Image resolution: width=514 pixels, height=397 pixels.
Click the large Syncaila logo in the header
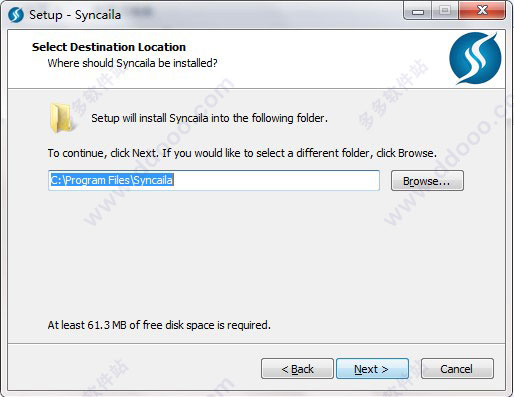click(x=475, y=58)
